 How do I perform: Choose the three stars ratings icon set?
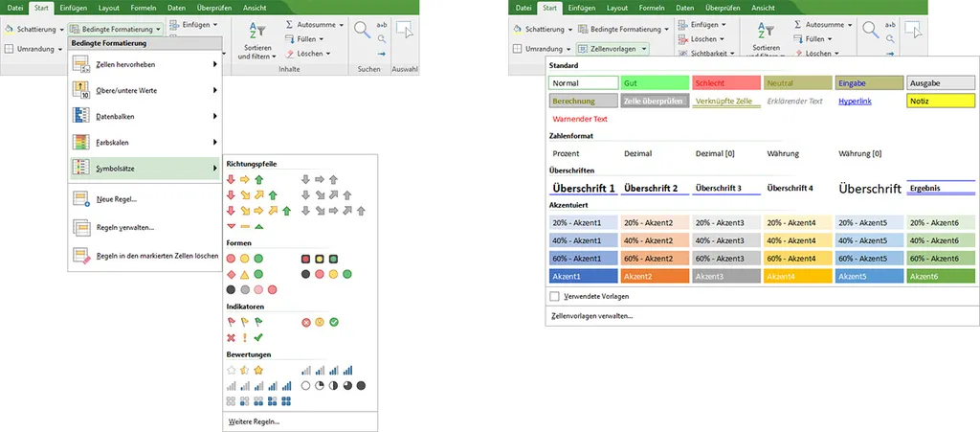(244, 370)
